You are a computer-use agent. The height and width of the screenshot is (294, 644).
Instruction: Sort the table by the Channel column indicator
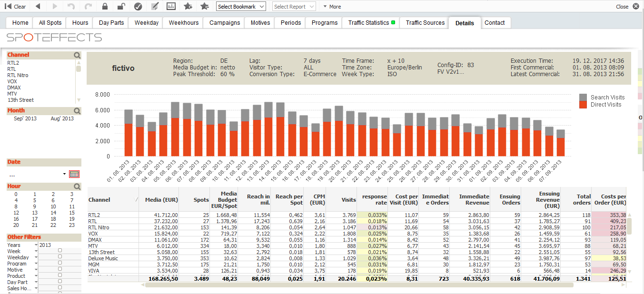point(137,200)
